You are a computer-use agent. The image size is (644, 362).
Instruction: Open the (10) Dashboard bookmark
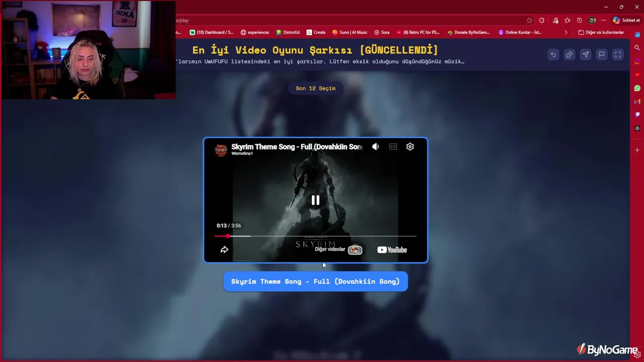coord(211,32)
